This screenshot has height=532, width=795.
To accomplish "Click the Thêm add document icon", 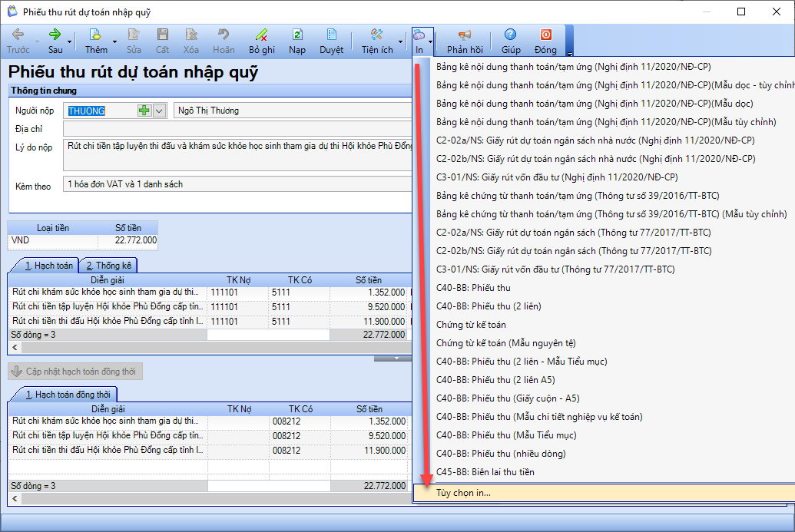I will click(x=96, y=35).
